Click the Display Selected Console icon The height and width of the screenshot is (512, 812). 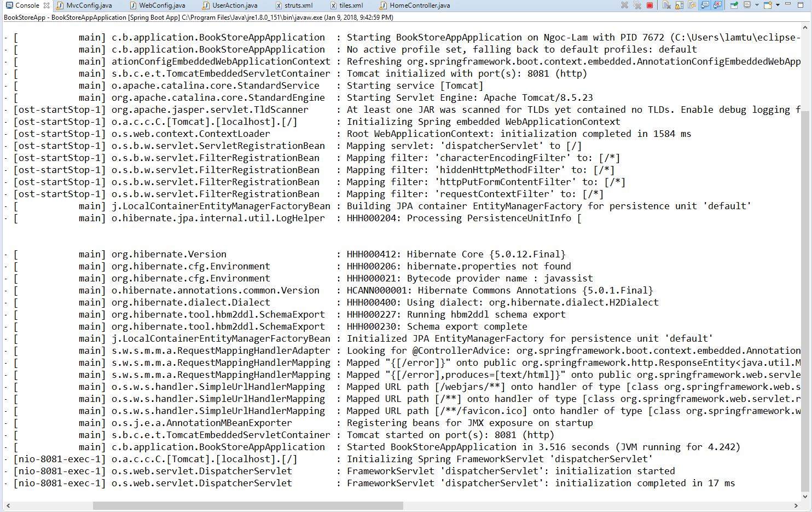click(x=747, y=5)
